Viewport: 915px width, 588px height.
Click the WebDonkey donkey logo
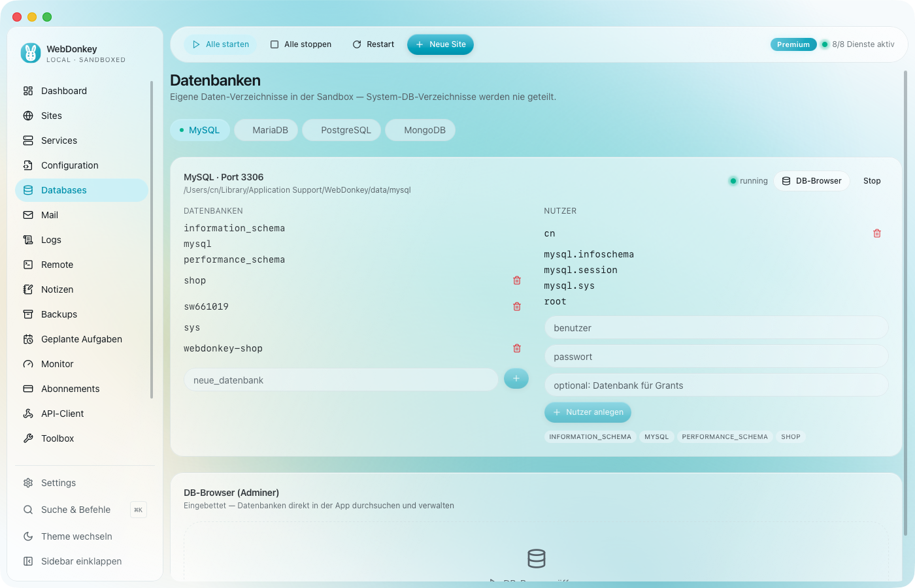point(31,53)
